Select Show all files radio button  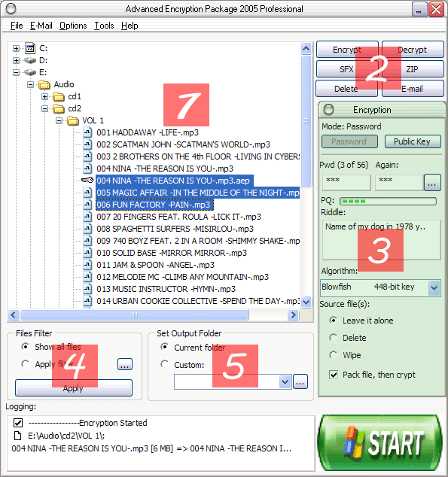[x=26, y=347]
